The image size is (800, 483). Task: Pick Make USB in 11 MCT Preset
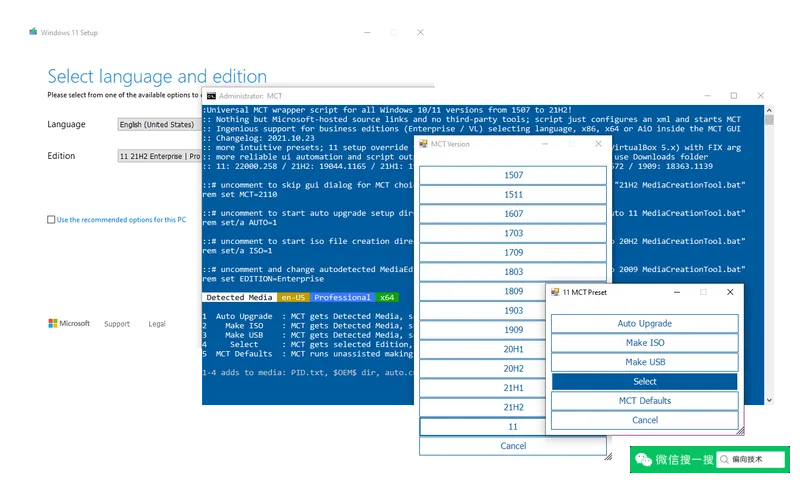click(x=644, y=362)
